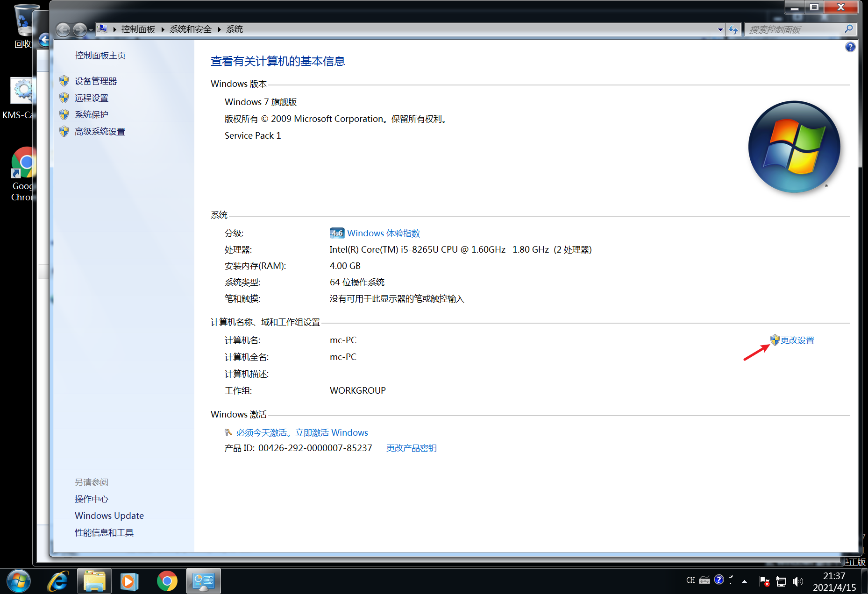Click the shield icon beside Change settings
This screenshot has height=594, width=868.
(775, 340)
